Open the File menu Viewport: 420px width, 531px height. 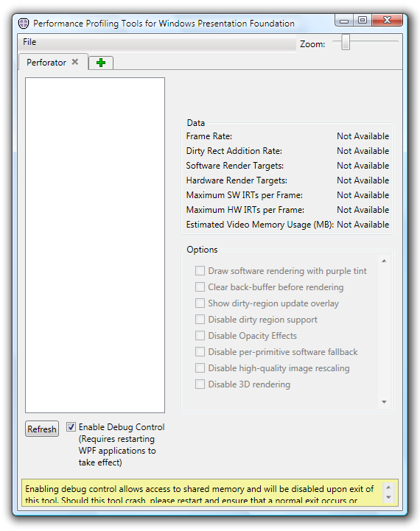(29, 42)
